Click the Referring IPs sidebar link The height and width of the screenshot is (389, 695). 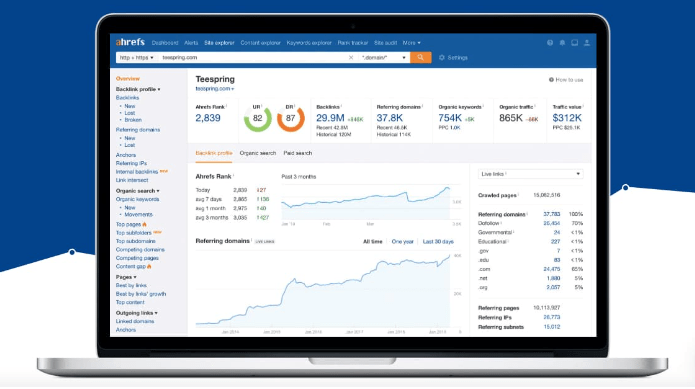tap(131, 163)
